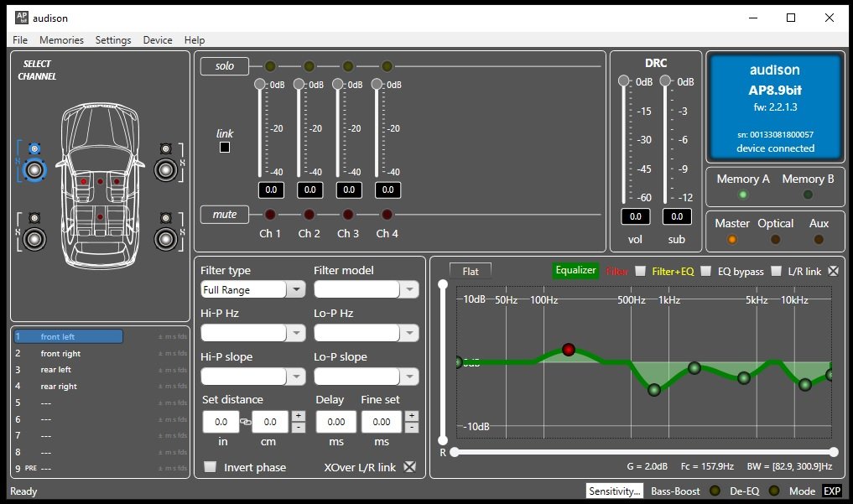Select the red EQ node near 157Hz
853x504 pixels.
point(569,350)
